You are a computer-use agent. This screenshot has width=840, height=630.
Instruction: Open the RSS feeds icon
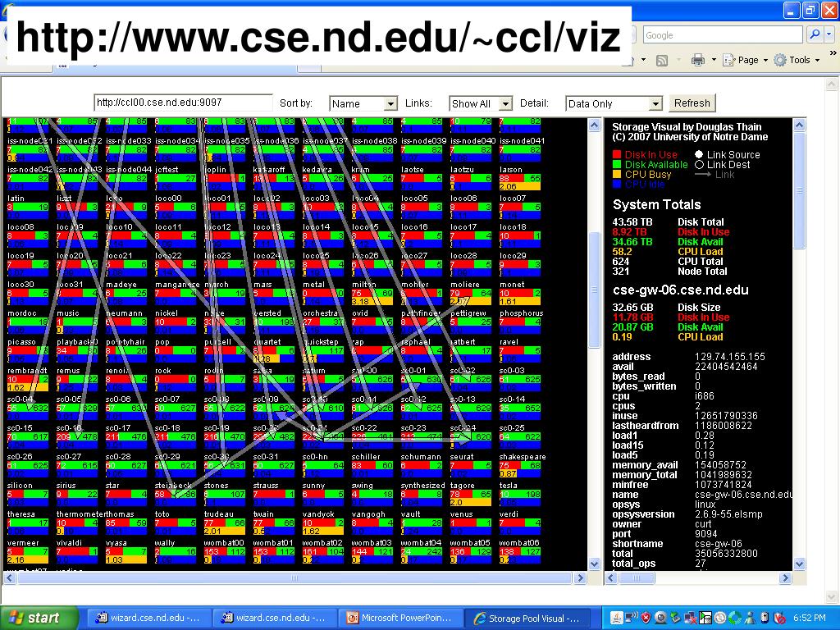(x=662, y=61)
